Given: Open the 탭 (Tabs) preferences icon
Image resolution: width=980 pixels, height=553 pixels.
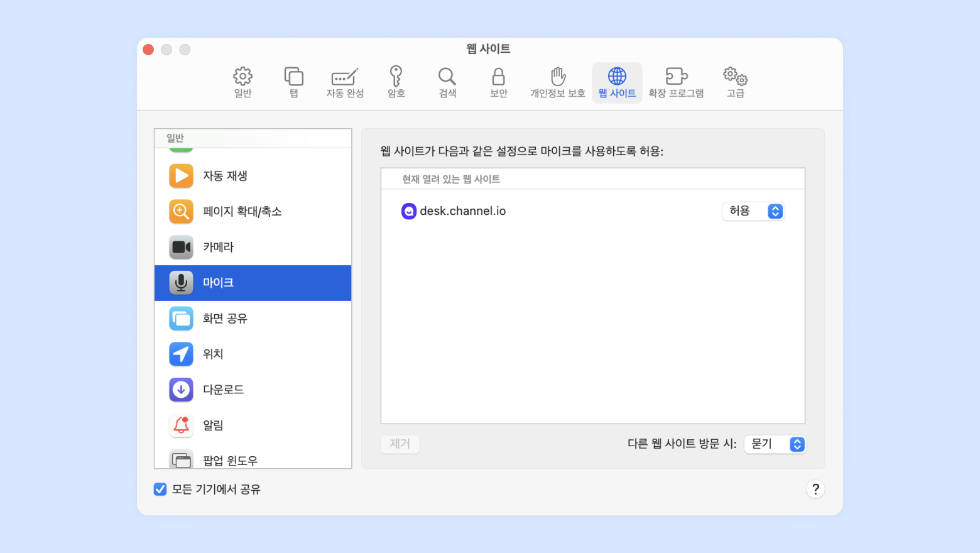Looking at the screenshot, I should (294, 82).
